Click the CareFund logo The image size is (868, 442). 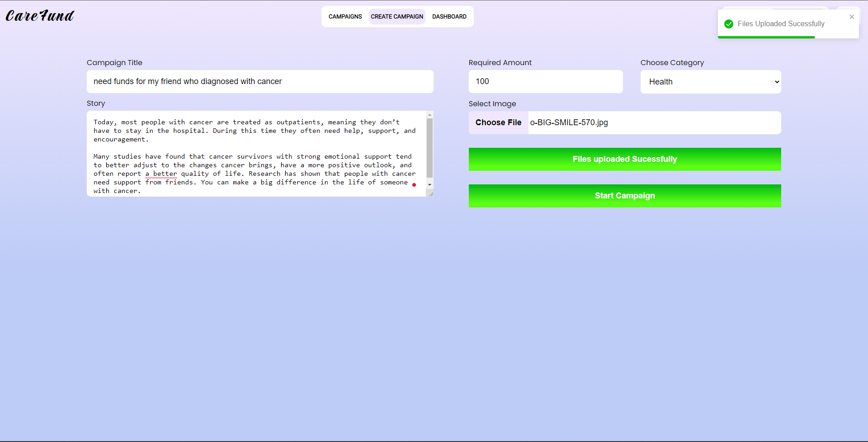pyautogui.click(x=39, y=16)
